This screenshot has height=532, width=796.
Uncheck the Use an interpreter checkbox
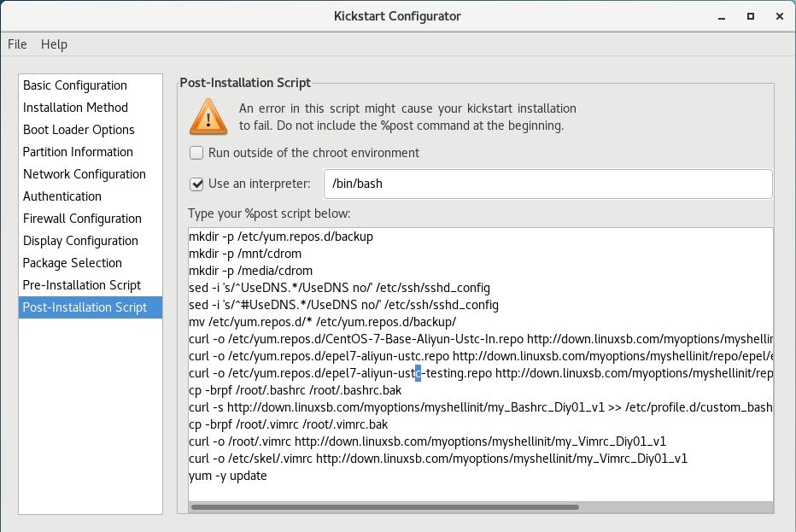(196, 184)
